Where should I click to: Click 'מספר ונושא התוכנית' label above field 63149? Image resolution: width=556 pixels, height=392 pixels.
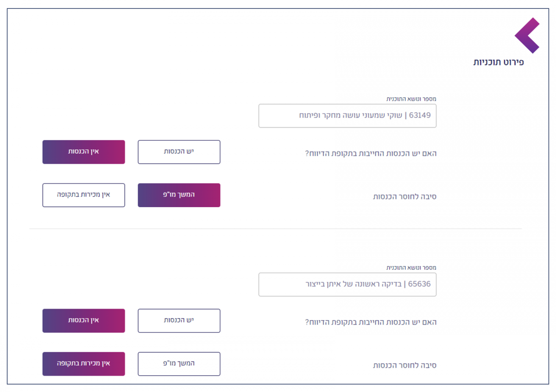coord(411,99)
